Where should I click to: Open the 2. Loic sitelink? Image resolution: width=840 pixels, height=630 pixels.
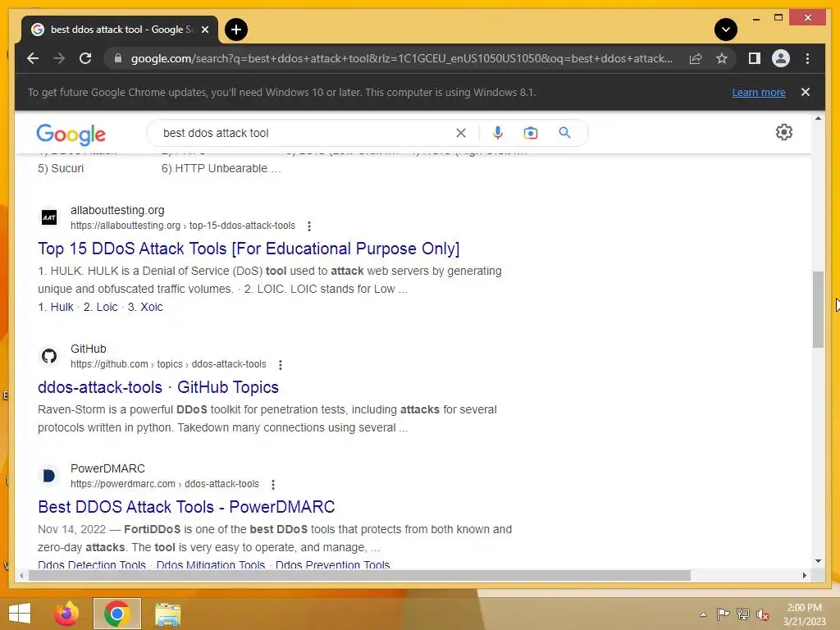point(101,307)
